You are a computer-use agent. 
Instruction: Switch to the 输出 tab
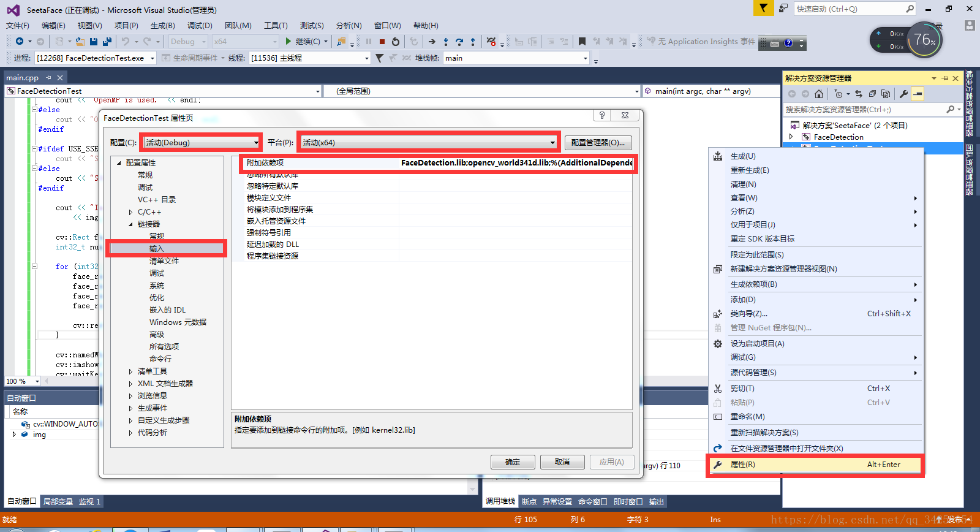point(657,501)
